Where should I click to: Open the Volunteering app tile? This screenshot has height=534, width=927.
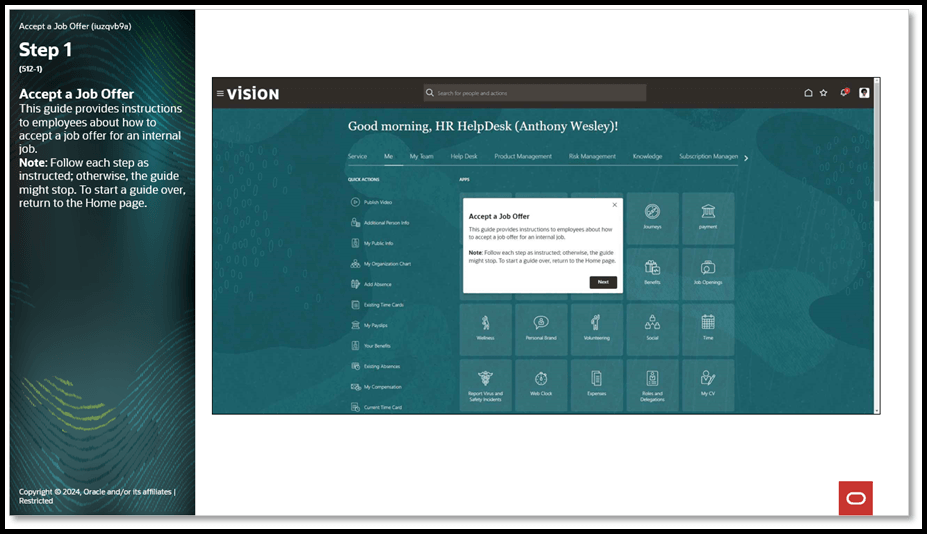[x=597, y=329]
